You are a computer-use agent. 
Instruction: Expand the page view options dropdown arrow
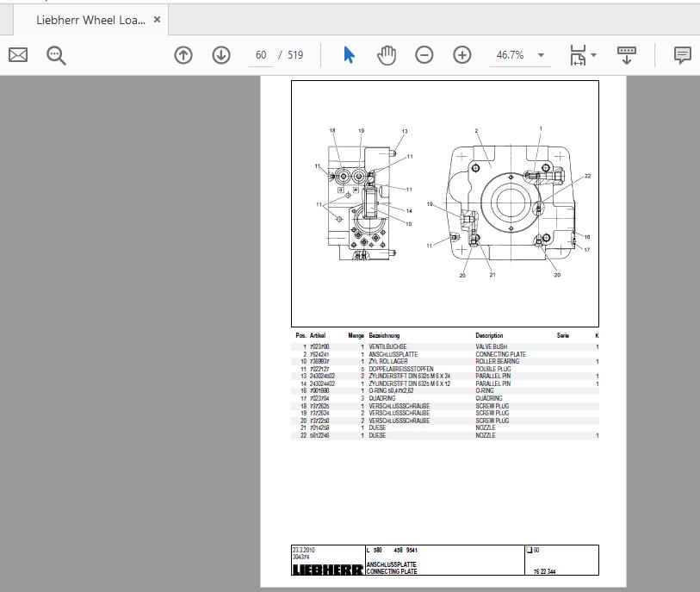pyautogui.click(x=542, y=54)
